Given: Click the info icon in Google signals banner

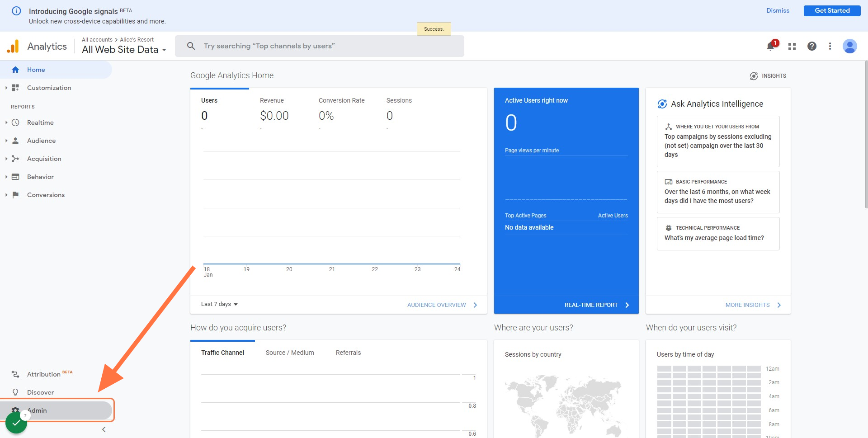Looking at the screenshot, I should click(16, 11).
